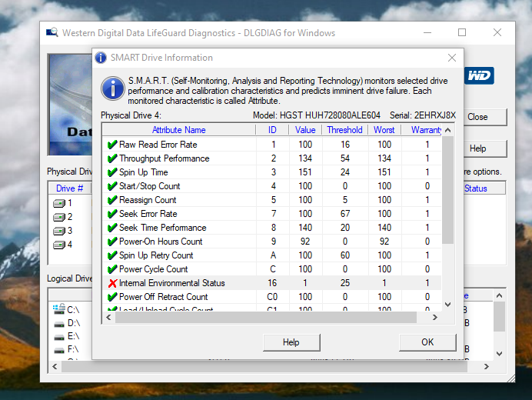Image resolution: width=532 pixels, height=400 pixels.
Task: Click the green check icon beside Power Cycle Count
Action: pyautogui.click(x=112, y=269)
